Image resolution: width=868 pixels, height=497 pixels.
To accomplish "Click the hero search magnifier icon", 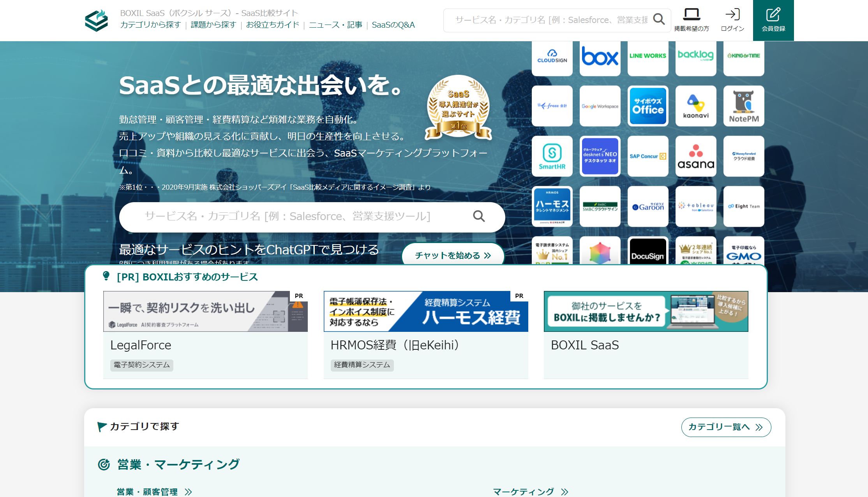I will (x=479, y=216).
